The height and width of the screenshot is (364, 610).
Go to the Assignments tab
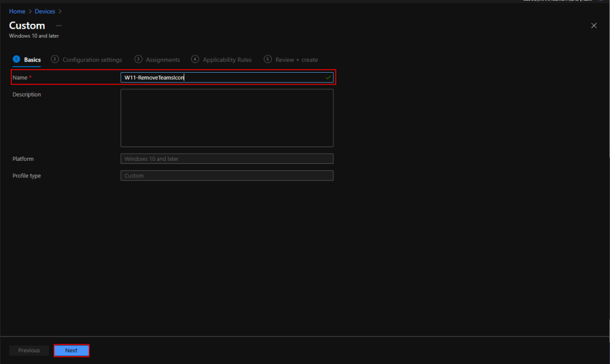pyautogui.click(x=163, y=60)
